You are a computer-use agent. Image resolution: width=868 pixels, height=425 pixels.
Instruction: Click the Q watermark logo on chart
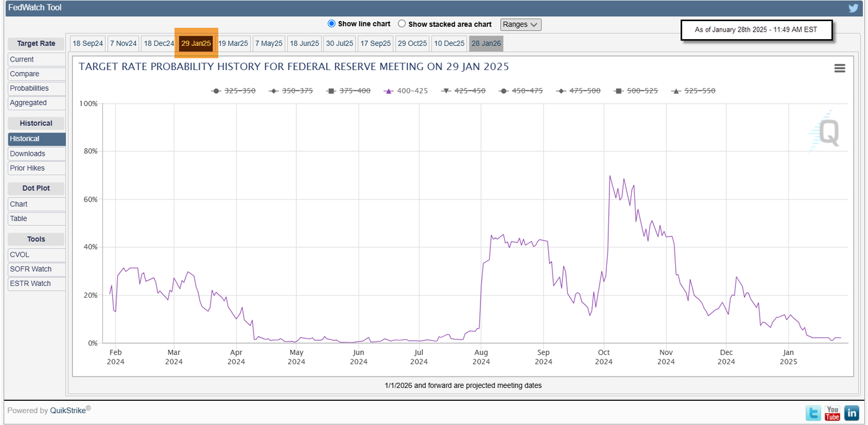pyautogui.click(x=826, y=132)
